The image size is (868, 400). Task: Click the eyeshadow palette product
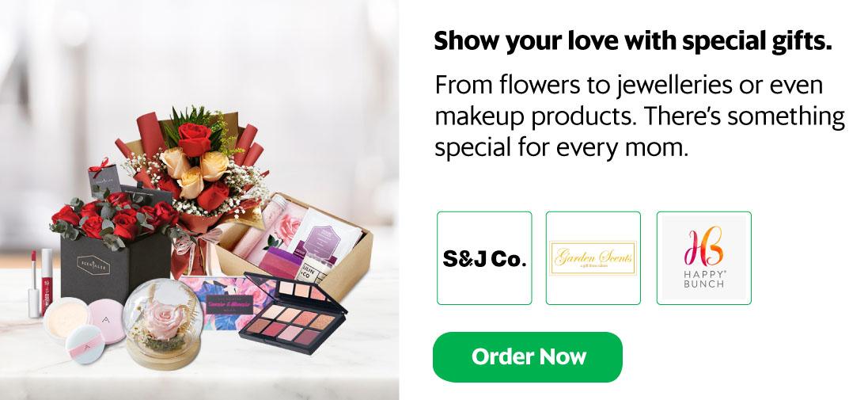293,314
